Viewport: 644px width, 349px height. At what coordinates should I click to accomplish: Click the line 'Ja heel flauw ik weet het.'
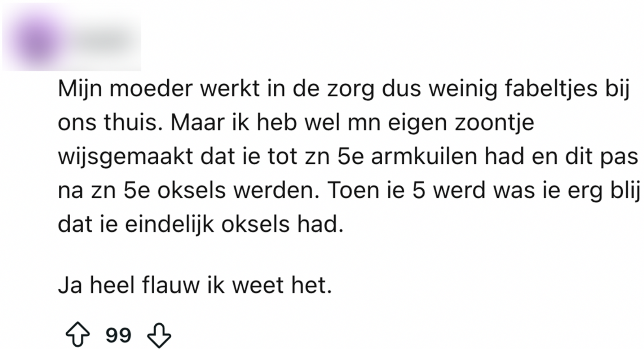[195, 285]
